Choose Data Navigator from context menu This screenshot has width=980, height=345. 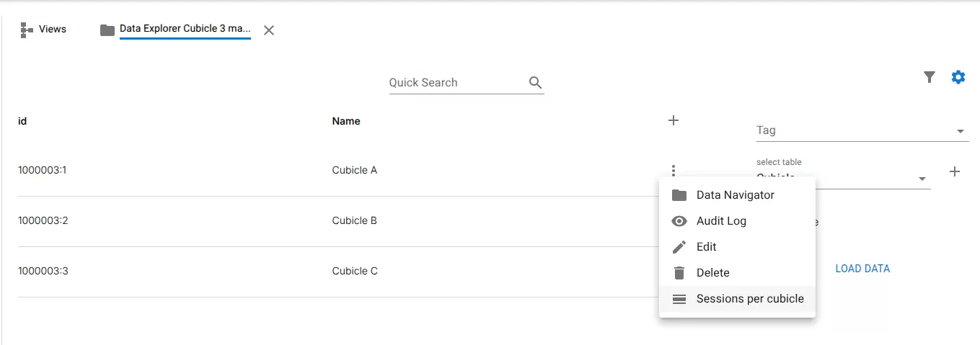736,195
